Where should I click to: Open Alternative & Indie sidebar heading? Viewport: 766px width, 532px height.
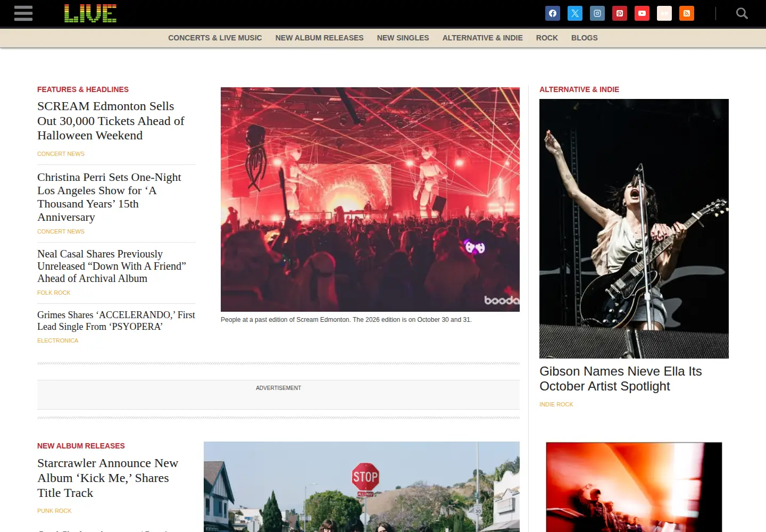[x=579, y=89]
